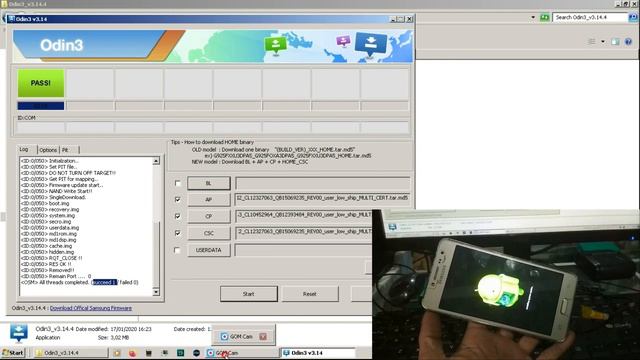Click the round black taskbar icon
640x360 pixels.
point(196,353)
